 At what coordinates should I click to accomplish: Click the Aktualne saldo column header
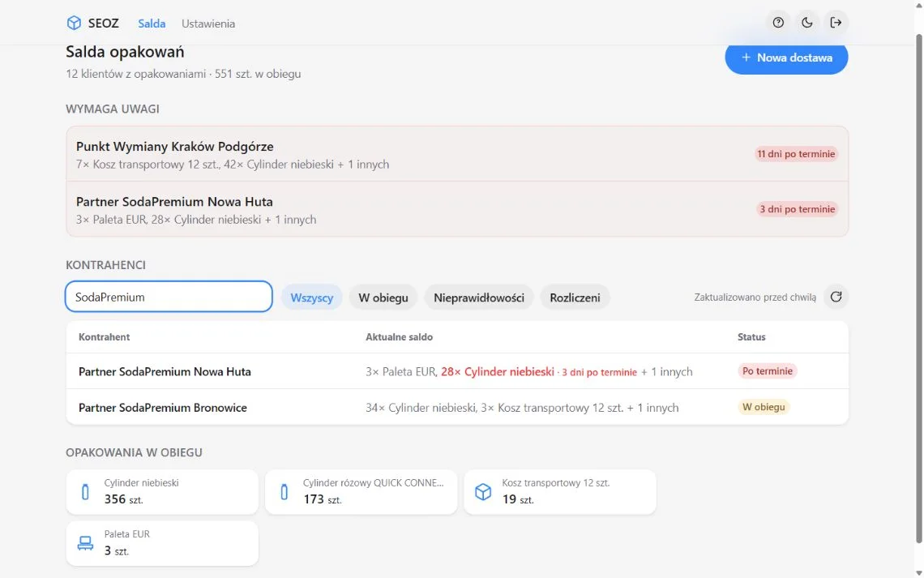(x=399, y=337)
